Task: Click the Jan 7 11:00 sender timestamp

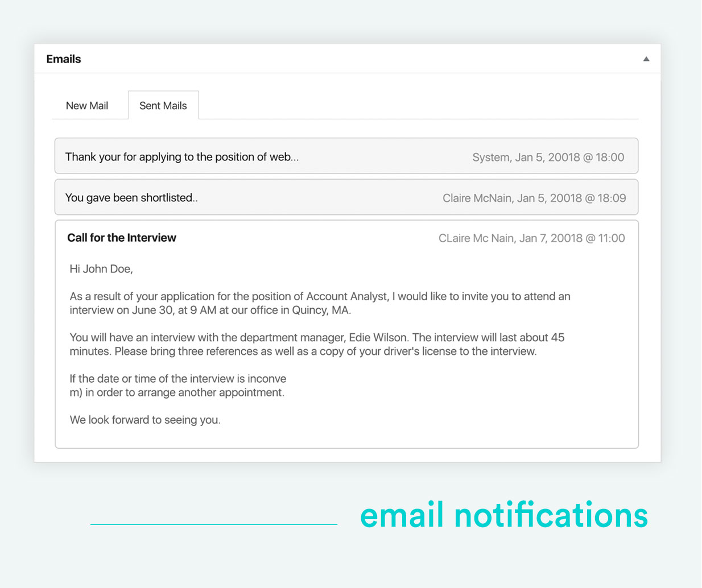Action: [x=531, y=238]
